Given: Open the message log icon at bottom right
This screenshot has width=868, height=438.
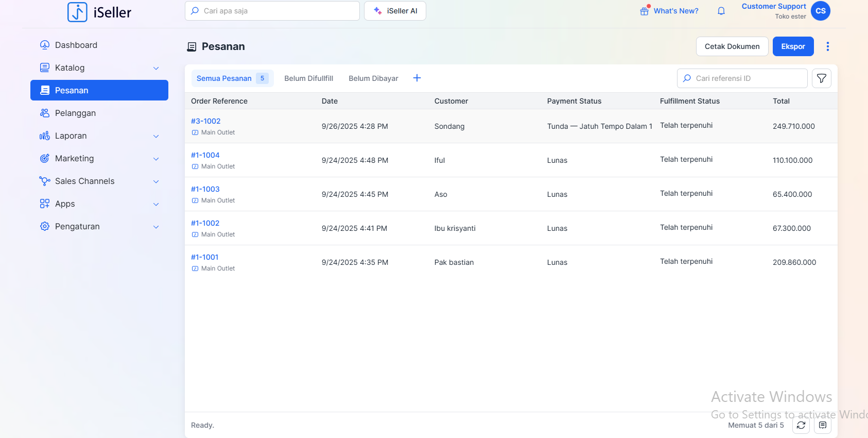Looking at the screenshot, I should pos(823,425).
